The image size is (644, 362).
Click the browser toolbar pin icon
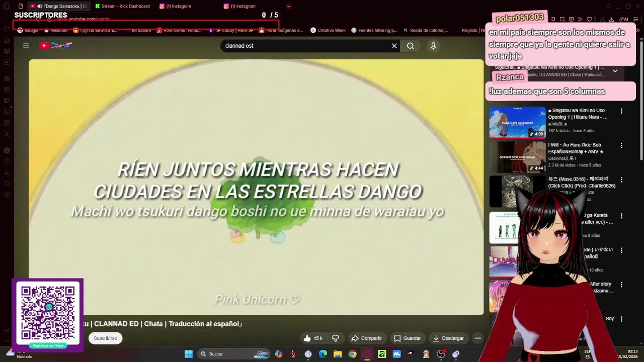pyautogui.click(x=553, y=19)
